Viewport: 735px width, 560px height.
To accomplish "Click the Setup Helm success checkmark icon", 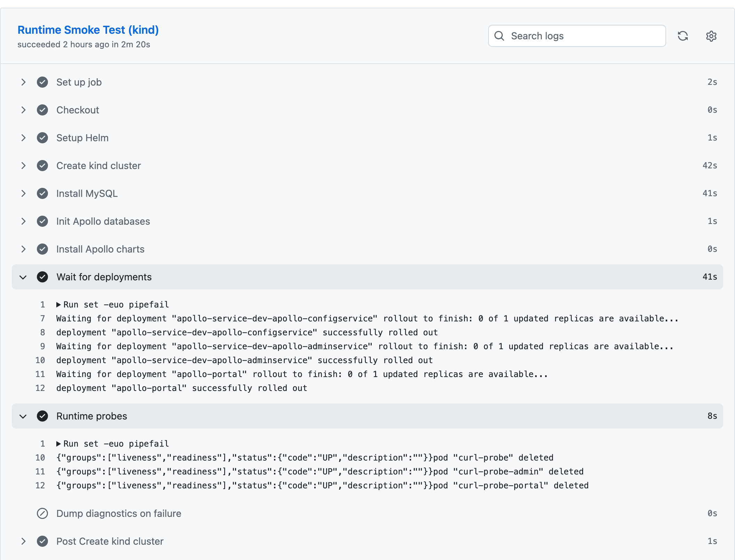I will [42, 138].
